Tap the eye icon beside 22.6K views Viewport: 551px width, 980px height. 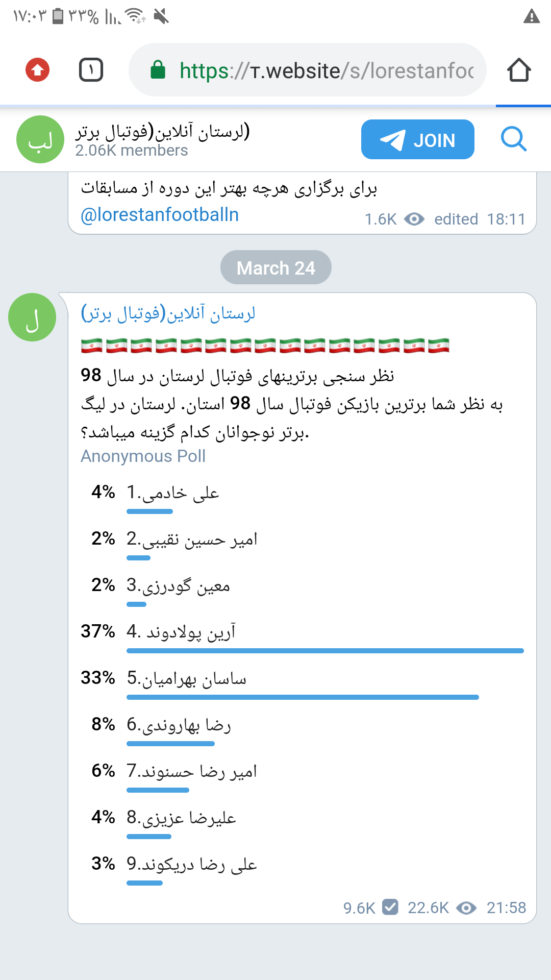pyautogui.click(x=466, y=908)
